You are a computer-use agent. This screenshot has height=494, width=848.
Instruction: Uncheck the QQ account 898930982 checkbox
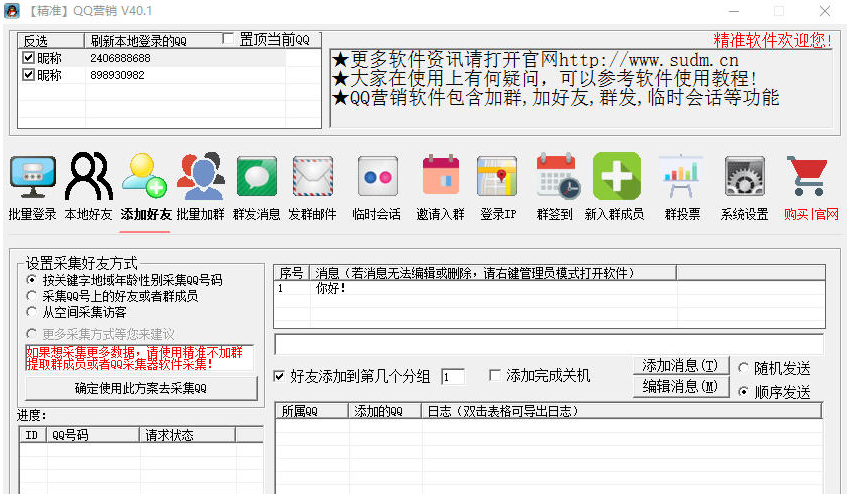(29, 74)
